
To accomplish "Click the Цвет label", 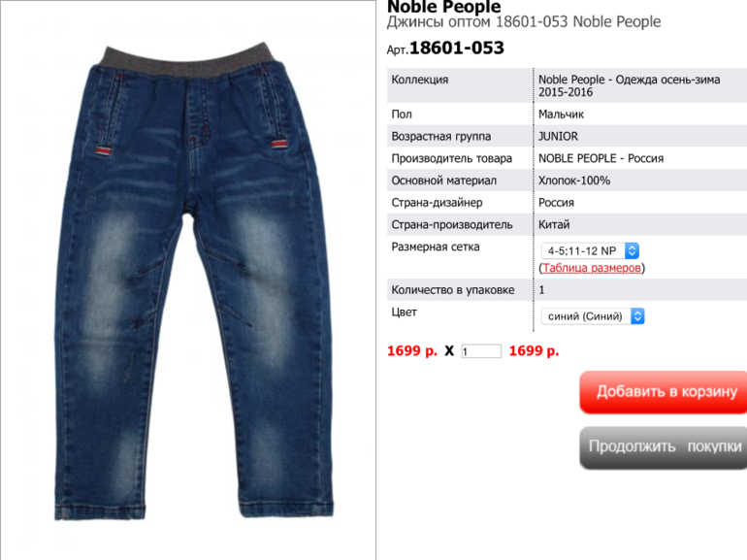I will coord(404,313).
